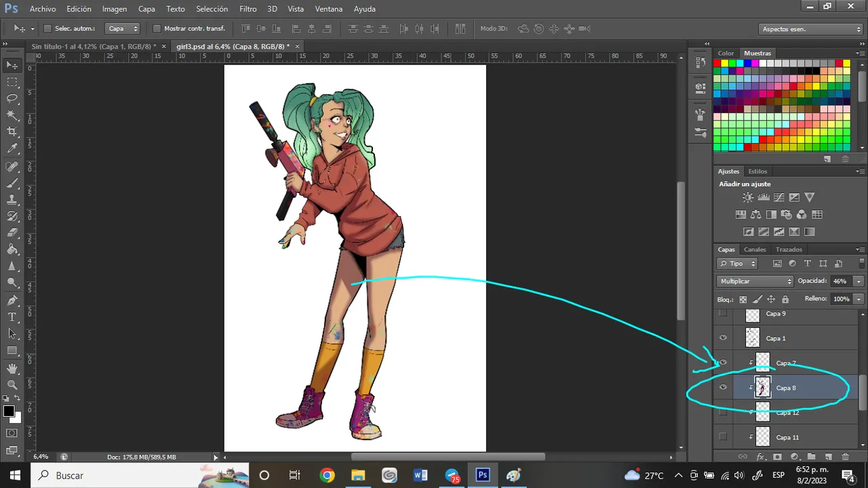Screen dimensions: 868x488
Task: Open the Muestras panel options menu
Action: pos(860,53)
